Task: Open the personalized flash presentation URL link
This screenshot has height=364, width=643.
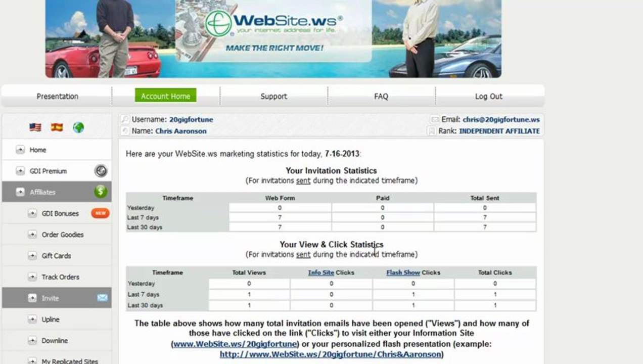Action: pyautogui.click(x=331, y=354)
